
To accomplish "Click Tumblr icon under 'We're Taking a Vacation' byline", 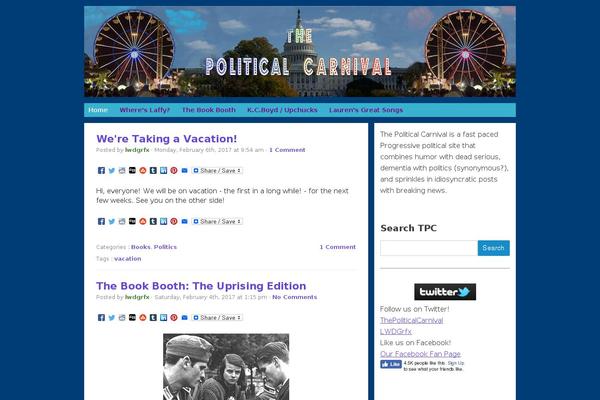I will (x=153, y=170).
